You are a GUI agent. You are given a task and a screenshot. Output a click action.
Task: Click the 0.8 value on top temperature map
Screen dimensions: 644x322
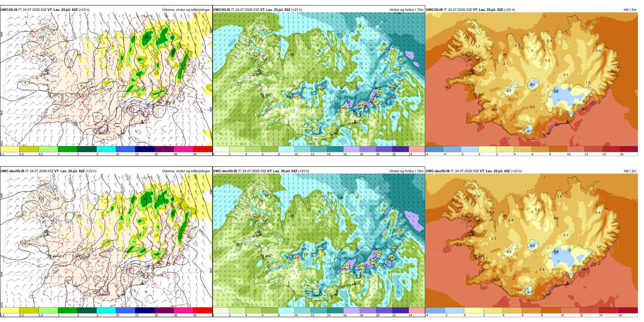(549, 41)
